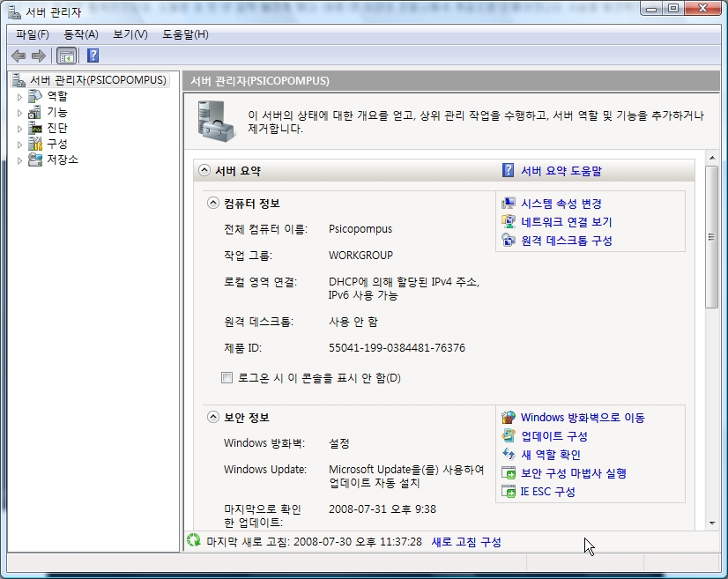
Task: Click the vertical scrollbar thumb
Action: pyautogui.click(x=712, y=237)
